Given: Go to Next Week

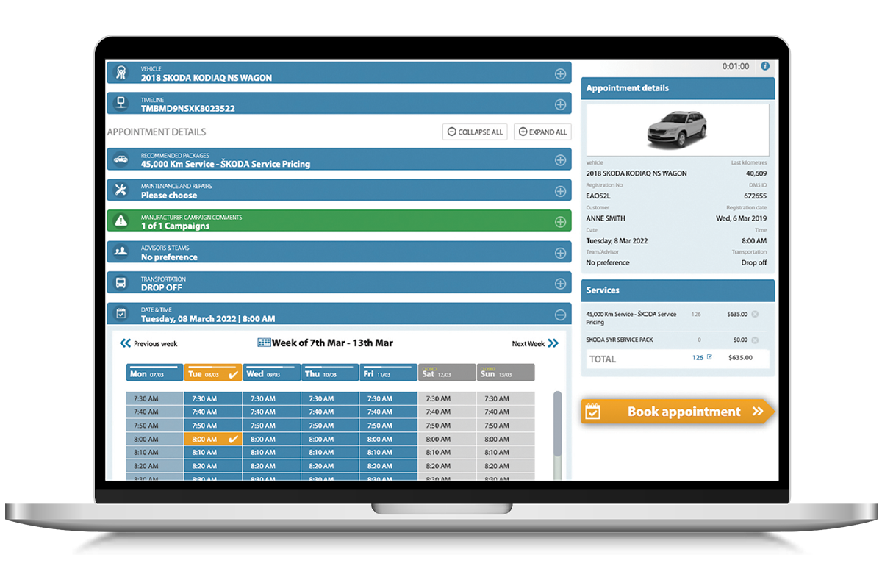Looking at the screenshot, I should [535, 343].
